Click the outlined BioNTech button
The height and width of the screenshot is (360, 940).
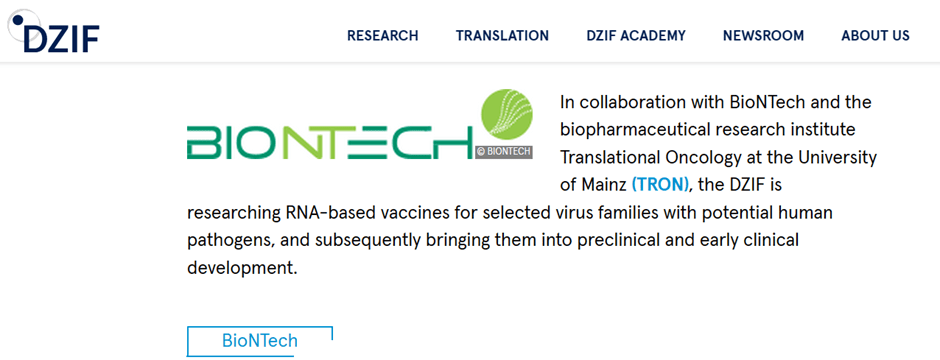[x=260, y=341]
